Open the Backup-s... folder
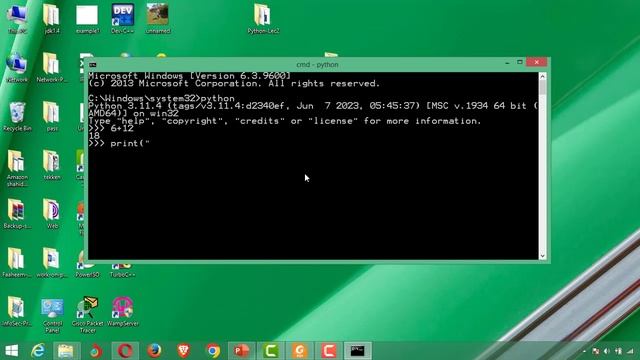 click(x=17, y=213)
